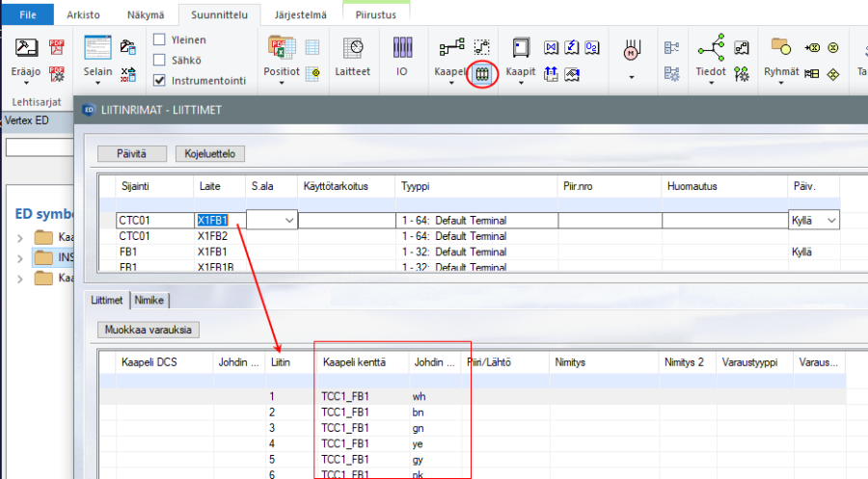Click the Positiot icon
The height and width of the screenshot is (479, 868).
pyautogui.click(x=282, y=48)
